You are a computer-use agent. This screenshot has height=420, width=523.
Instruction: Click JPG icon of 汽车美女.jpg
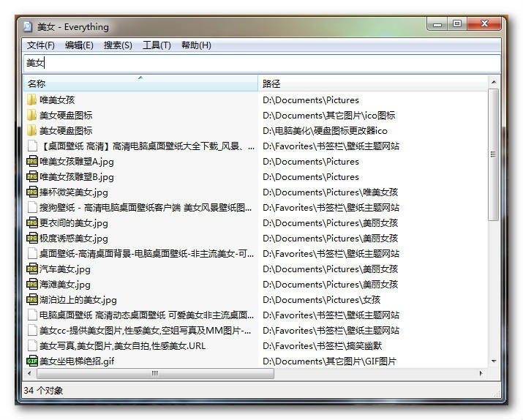click(x=32, y=269)
